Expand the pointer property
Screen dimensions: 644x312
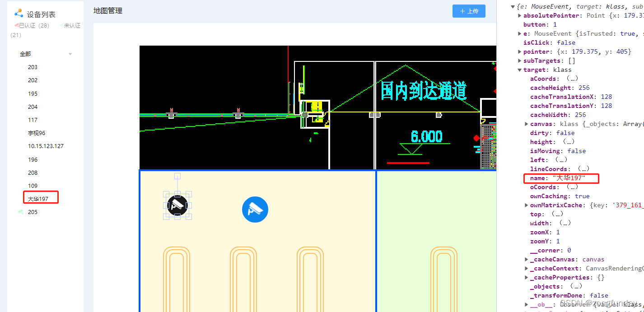(520, 51)
